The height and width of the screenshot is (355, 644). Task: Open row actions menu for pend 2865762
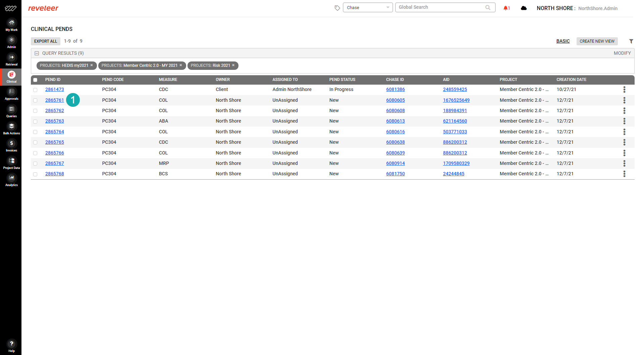(x=624, y=110)
